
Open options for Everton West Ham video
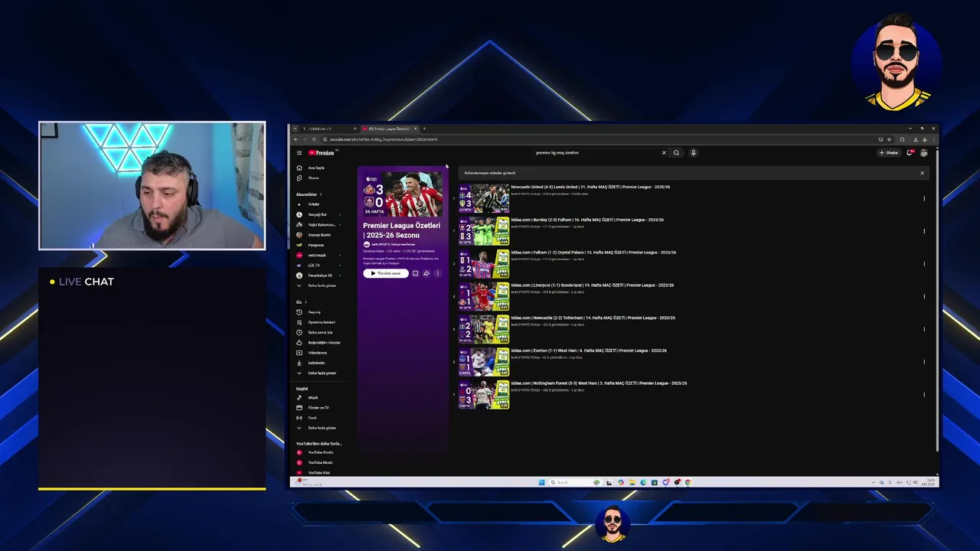click(924, 362)
